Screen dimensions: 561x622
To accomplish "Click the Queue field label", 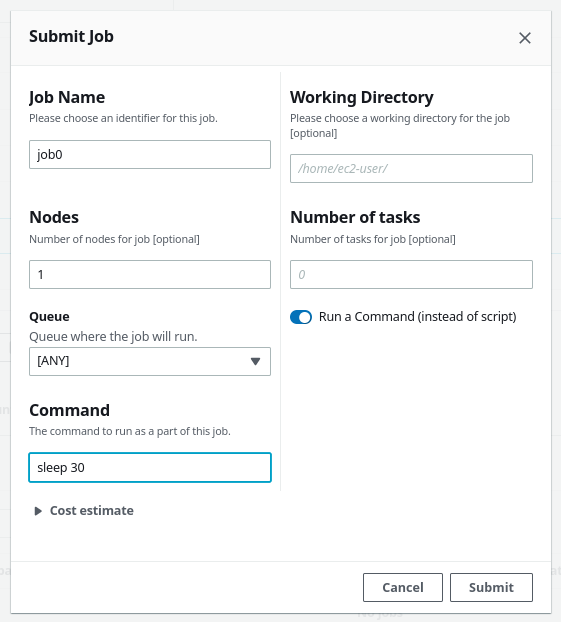I will pos(49,317).
